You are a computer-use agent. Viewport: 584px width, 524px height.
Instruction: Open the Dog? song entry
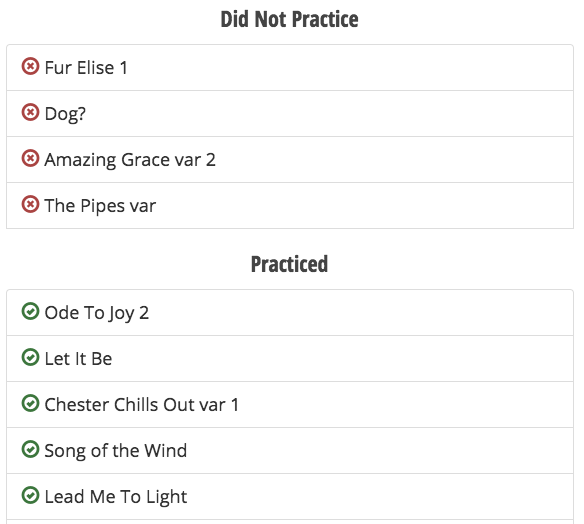290,114
